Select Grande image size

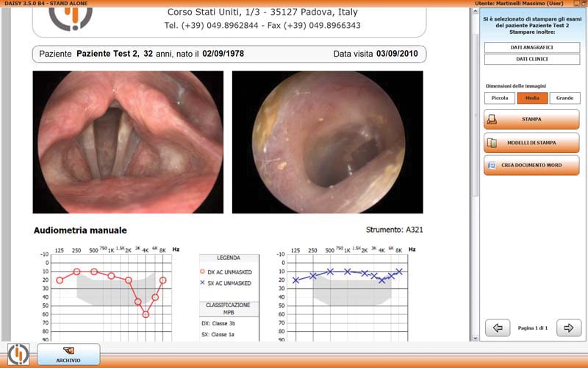pos(564,98)
